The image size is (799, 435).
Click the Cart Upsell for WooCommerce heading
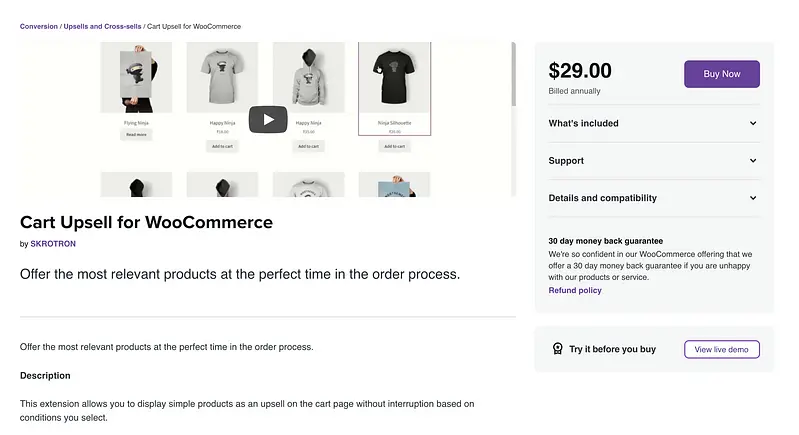146,222
